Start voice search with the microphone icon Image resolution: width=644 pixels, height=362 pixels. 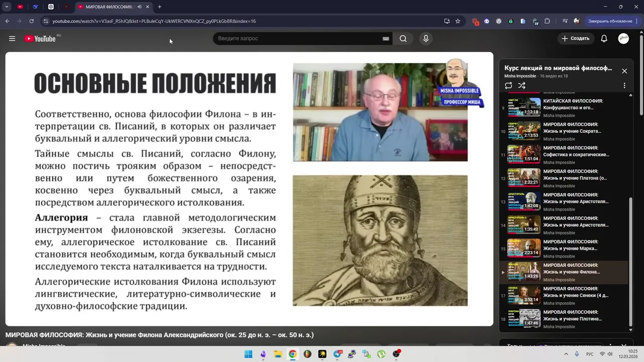[x=426, y=39]
